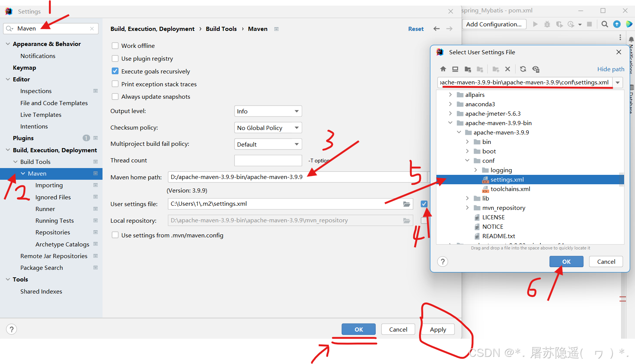Expand the allpairs folder
The height and width of the screenshot is (364, 635).
(450, 95)
